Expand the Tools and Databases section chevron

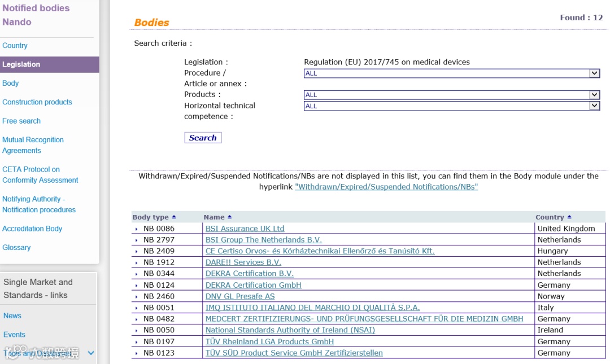[90, 353]
